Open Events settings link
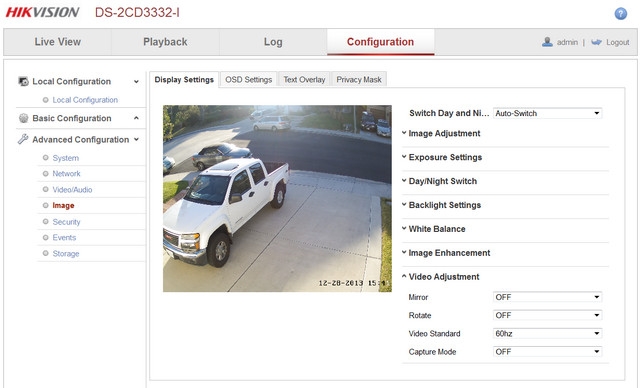The width and height of the screenshot is (640, 388). tap(64, 237)
